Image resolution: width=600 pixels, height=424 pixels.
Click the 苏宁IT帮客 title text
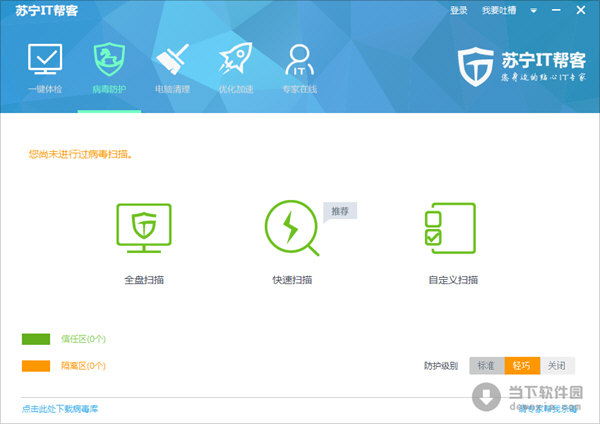47,10
